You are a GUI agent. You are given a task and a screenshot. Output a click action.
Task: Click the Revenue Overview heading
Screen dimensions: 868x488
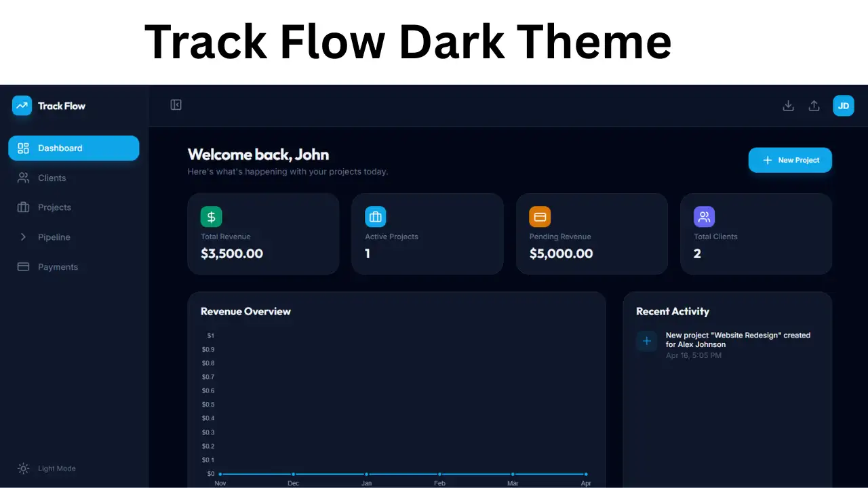pos(245,312)
